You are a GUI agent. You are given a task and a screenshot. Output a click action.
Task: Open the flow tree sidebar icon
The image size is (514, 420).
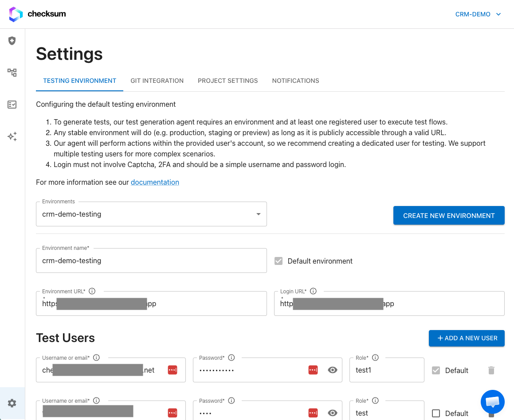[12, 72]
